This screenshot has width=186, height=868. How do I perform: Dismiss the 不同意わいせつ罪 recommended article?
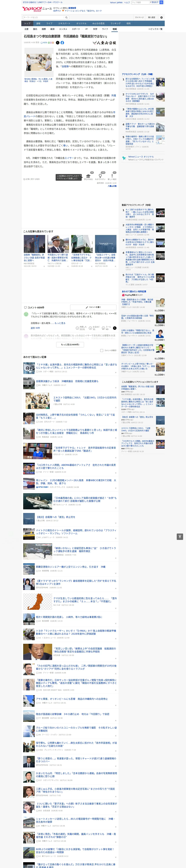click(68, 266)
